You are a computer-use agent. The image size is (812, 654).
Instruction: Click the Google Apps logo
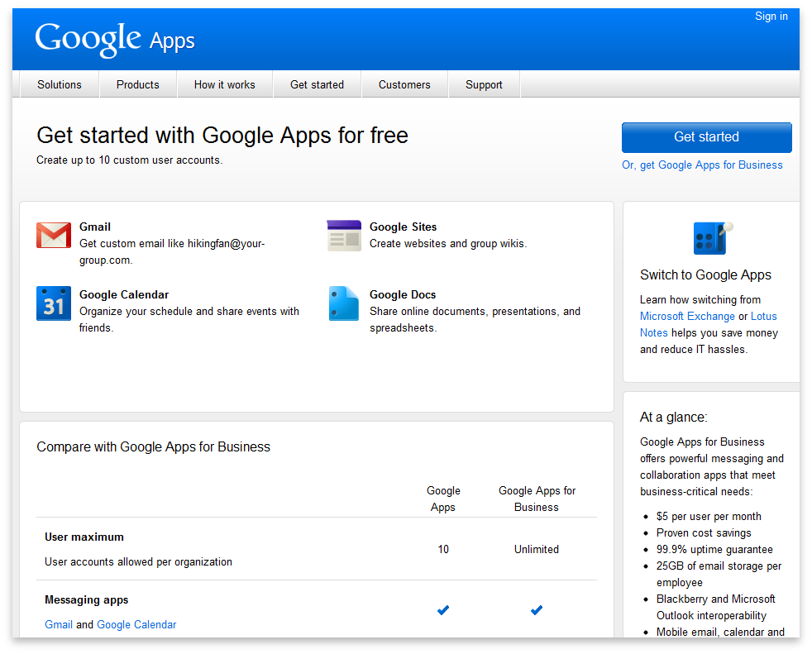pos(114,38)
